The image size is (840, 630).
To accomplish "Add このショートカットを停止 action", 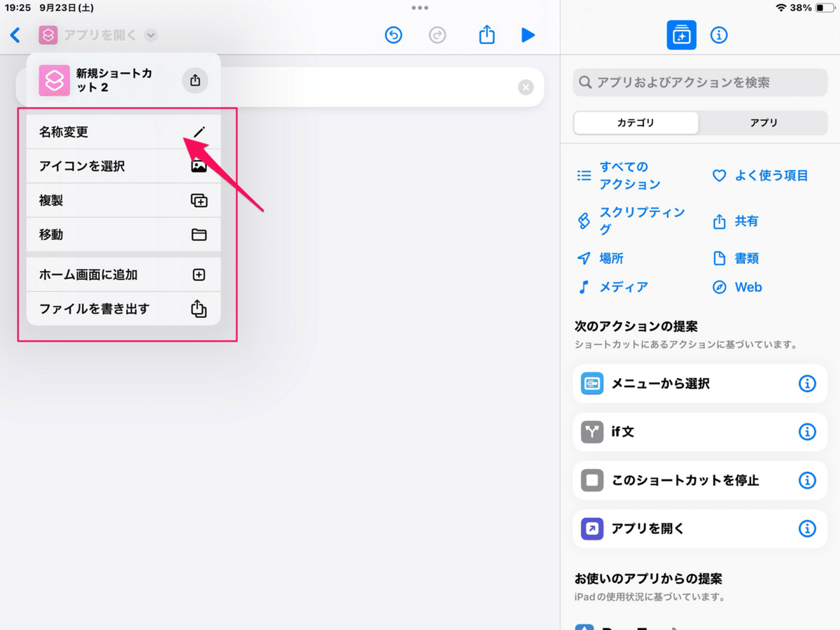I will click(x=700, y=480).
